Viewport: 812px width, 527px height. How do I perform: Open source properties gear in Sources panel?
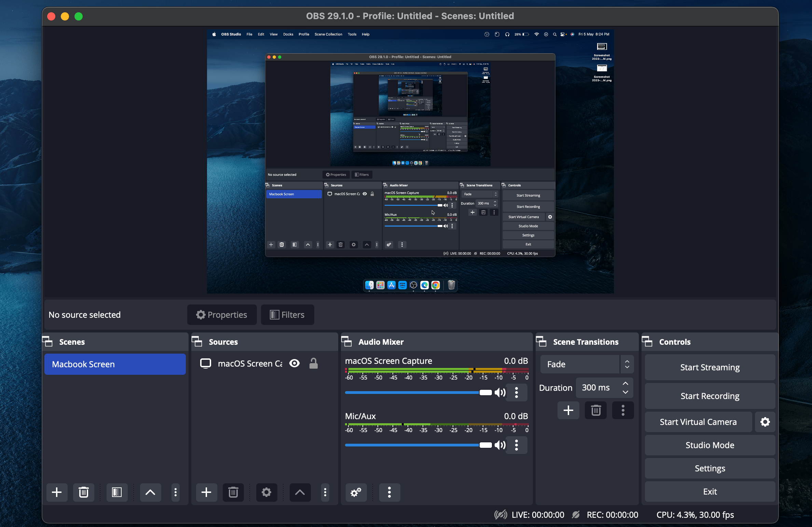tap(266, 492)
